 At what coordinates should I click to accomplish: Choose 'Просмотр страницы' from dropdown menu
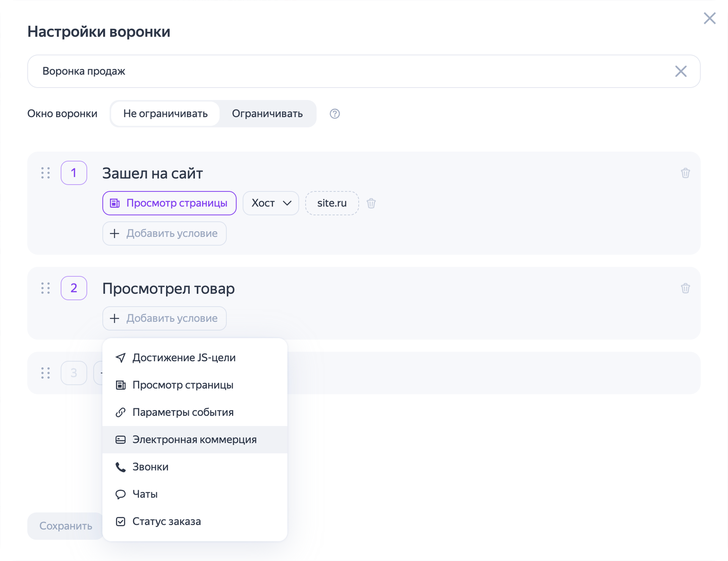coord(195,385)
